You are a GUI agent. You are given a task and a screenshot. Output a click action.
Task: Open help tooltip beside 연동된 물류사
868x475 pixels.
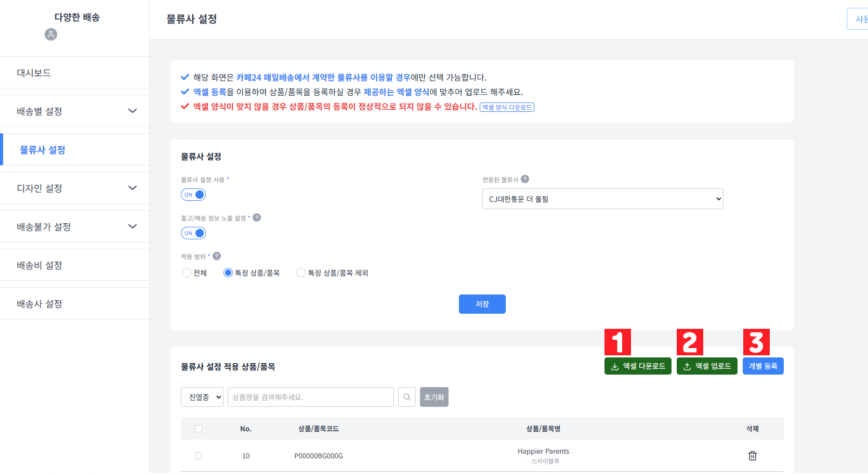tap(525, 179)
